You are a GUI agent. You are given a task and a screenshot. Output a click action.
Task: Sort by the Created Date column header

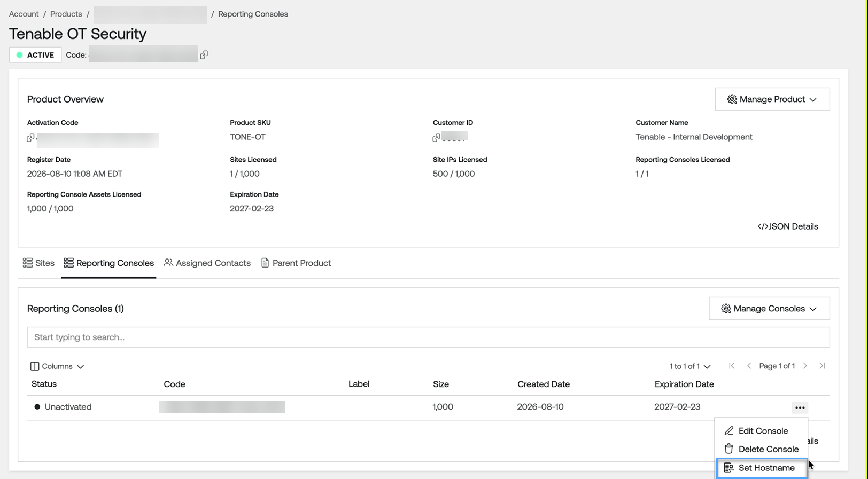pyautogui.click(x=544, y=384)
